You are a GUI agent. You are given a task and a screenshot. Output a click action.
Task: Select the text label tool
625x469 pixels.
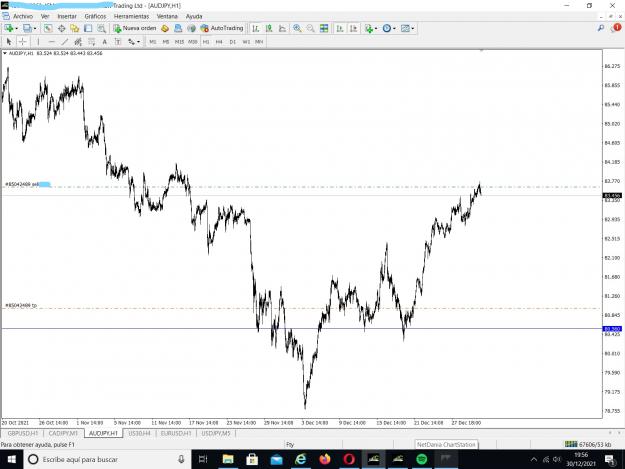coord(118,41)
